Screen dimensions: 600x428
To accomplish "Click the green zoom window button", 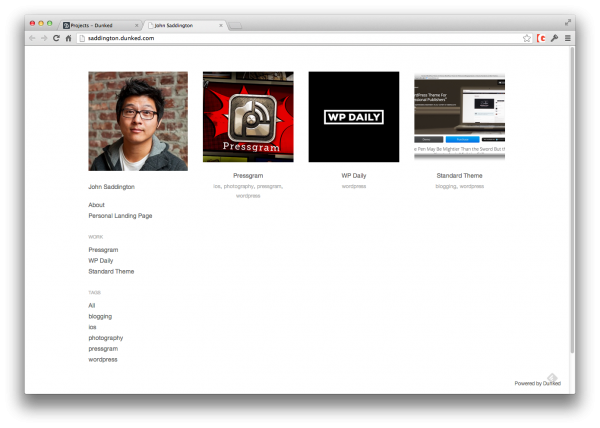I will (50, 23).
